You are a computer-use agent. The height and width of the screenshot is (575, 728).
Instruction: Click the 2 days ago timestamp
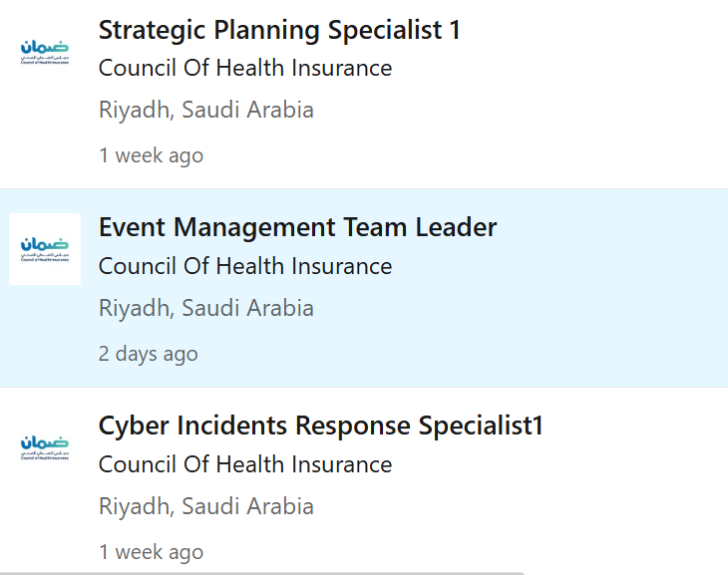[149, 354]
